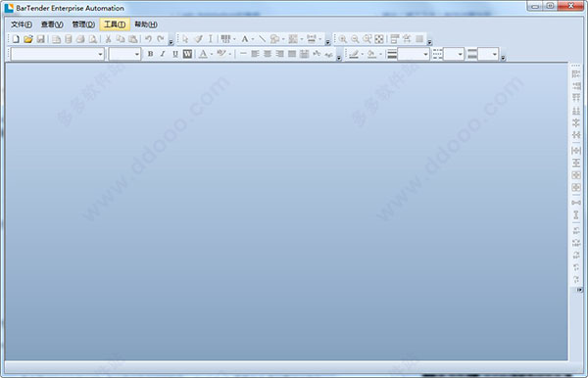The width and height of the screenshot is (588, 378).
Task: Close the BarTender window
Action: tap(570, 6)
